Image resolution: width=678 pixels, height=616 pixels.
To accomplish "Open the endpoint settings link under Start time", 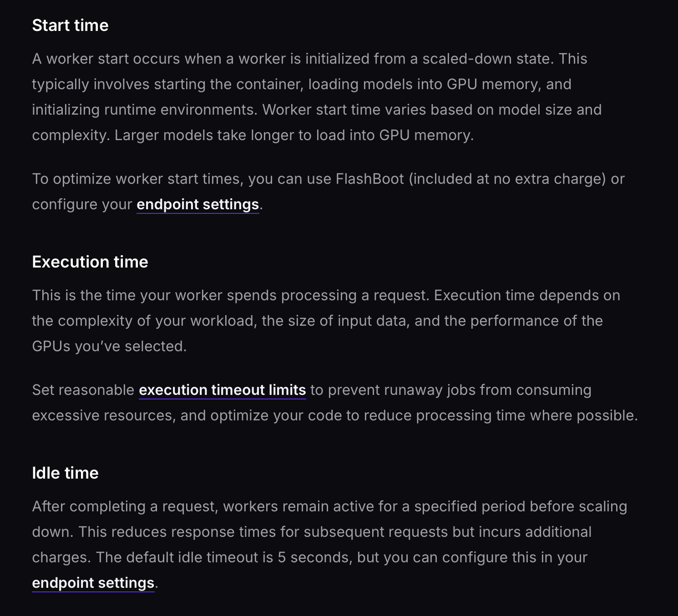I will pos(197,204).
